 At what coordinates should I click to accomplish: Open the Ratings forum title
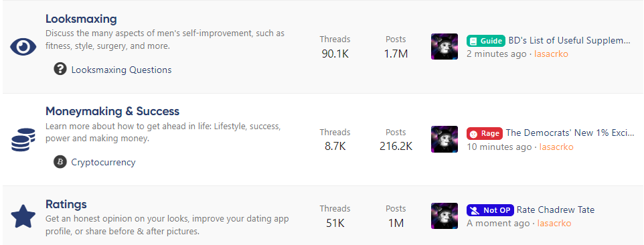pos(66,204)
